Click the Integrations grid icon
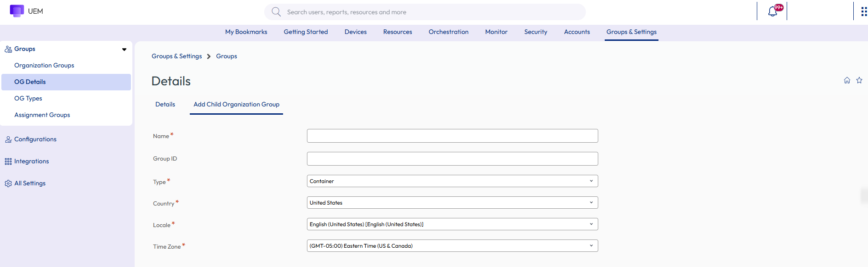The width and height of the screenshot is (868, 267). point(8,161)
